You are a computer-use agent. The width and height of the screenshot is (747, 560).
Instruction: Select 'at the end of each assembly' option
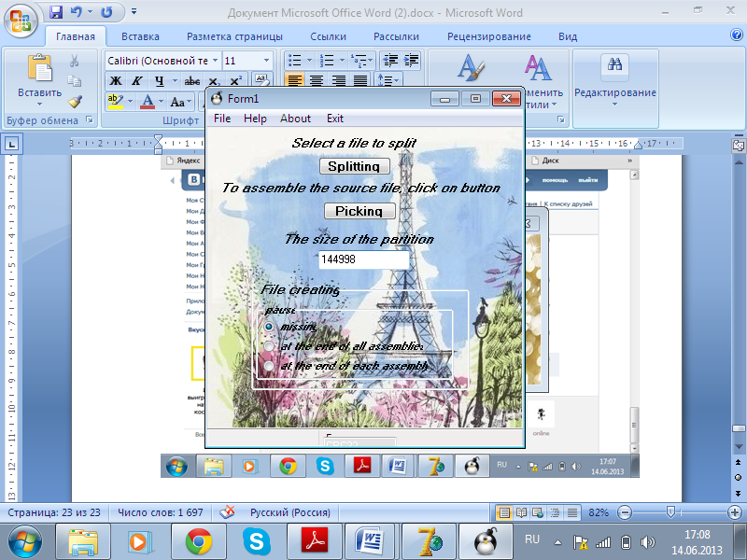(269, 366)
